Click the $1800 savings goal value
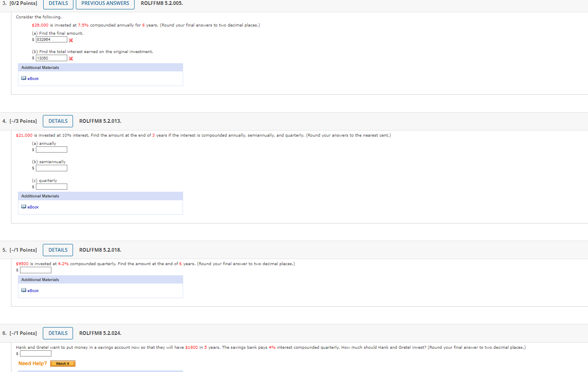588x372 pixels. pos(191,348)
